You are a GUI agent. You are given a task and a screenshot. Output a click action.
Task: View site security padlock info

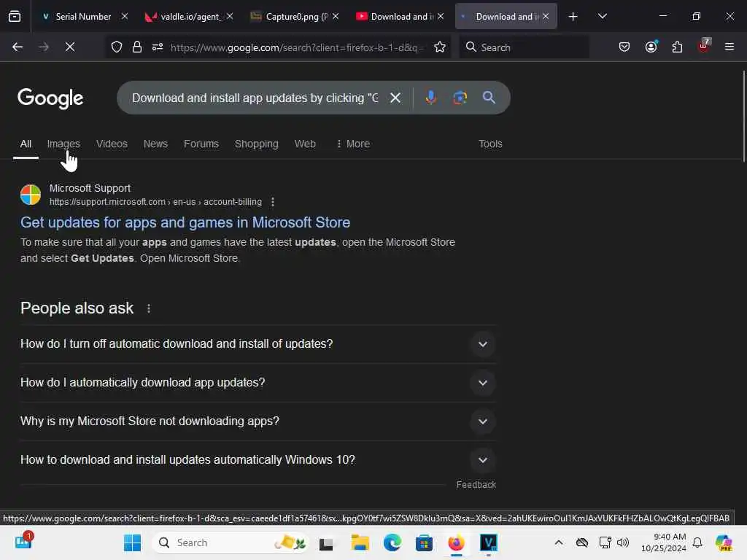click(137, 47)
